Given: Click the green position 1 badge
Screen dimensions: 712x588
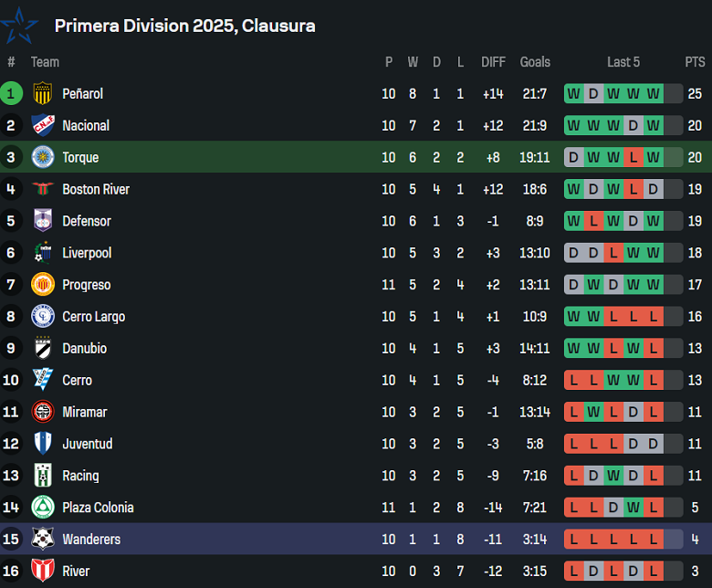Looking at the screenshot, I should coord(12,93).
